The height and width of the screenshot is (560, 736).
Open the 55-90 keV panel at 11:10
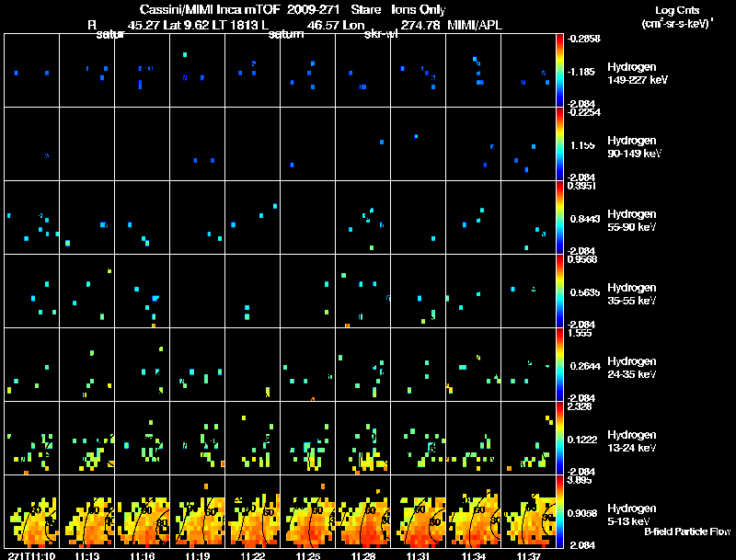pos(32,218)
